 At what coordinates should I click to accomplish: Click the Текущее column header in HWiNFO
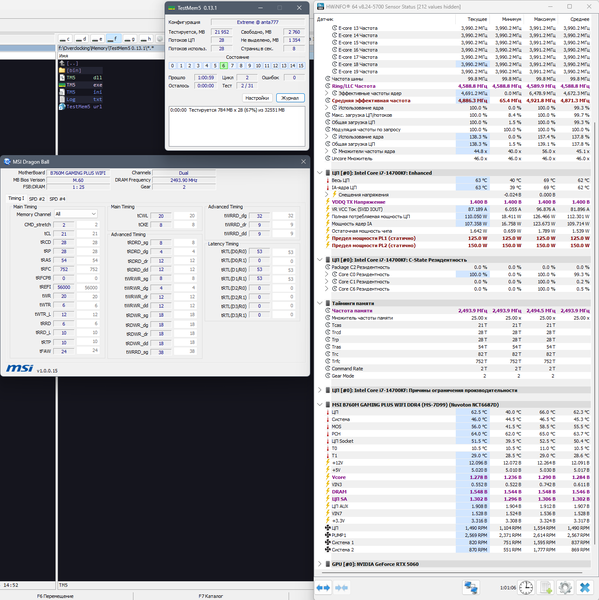click(477, 19)
